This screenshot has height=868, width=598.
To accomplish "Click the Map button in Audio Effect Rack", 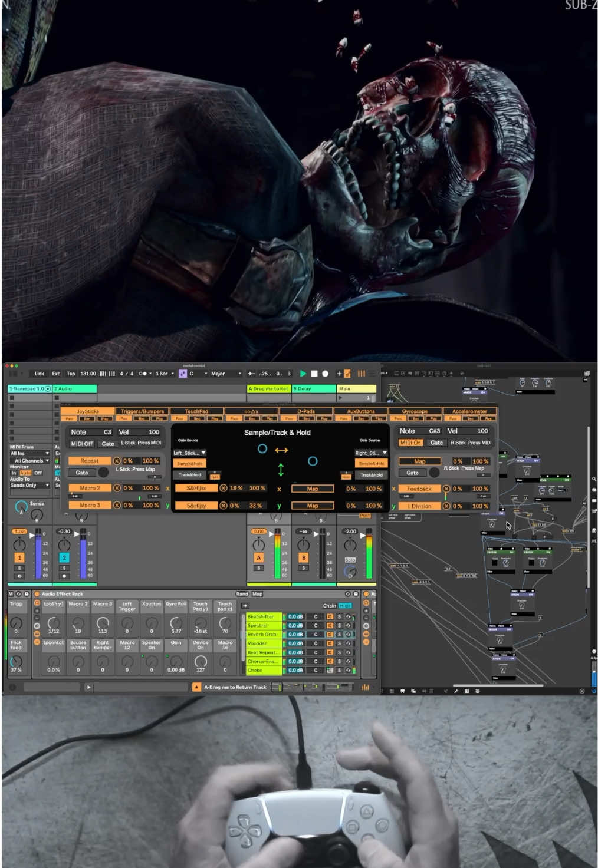I will [x=257, y=594].
